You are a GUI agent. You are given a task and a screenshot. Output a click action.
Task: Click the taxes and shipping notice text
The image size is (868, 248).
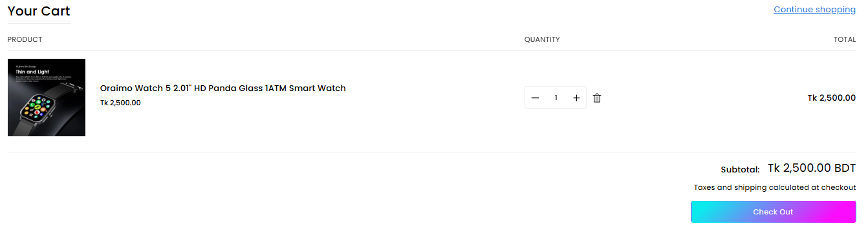click(x=775, y=188)
